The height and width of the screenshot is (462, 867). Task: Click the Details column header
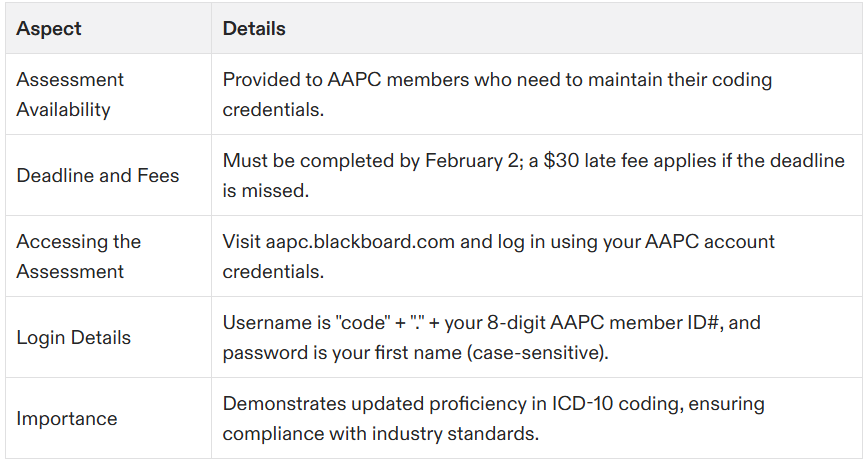click(254, 29)
